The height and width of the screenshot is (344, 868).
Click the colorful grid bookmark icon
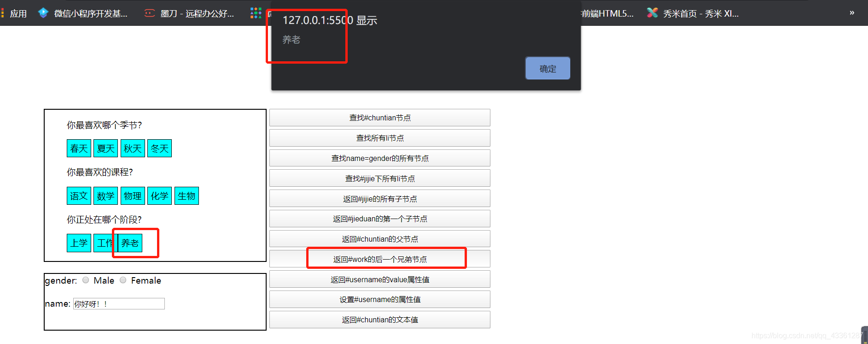point(256,13)
